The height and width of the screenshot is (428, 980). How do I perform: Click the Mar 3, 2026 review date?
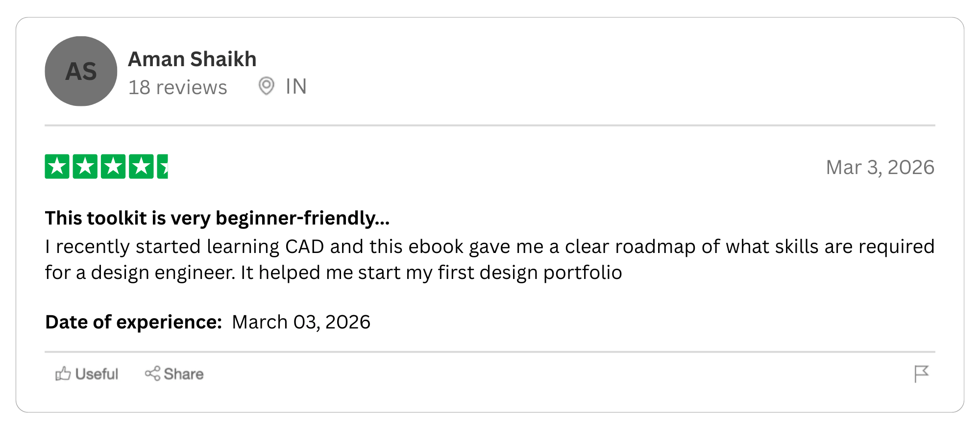click(880, 168)
